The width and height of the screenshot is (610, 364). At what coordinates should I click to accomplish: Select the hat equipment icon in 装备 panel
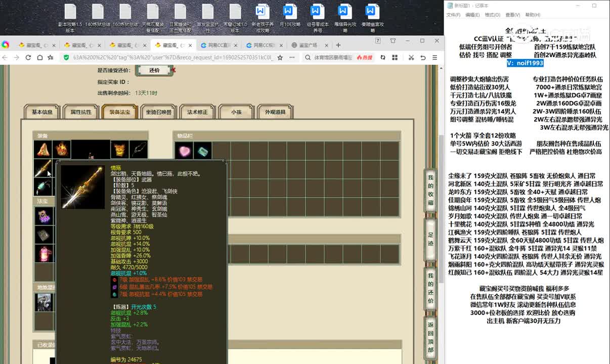[43, 149]
